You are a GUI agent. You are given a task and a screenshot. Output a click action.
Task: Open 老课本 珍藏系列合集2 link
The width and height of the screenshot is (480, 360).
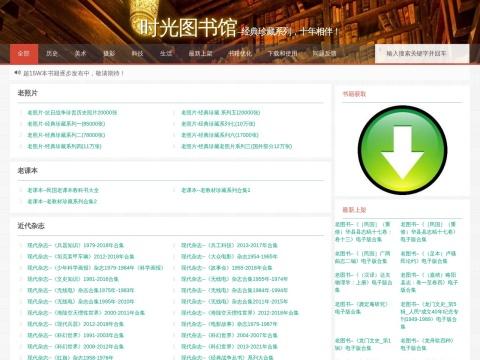[62, 201]
